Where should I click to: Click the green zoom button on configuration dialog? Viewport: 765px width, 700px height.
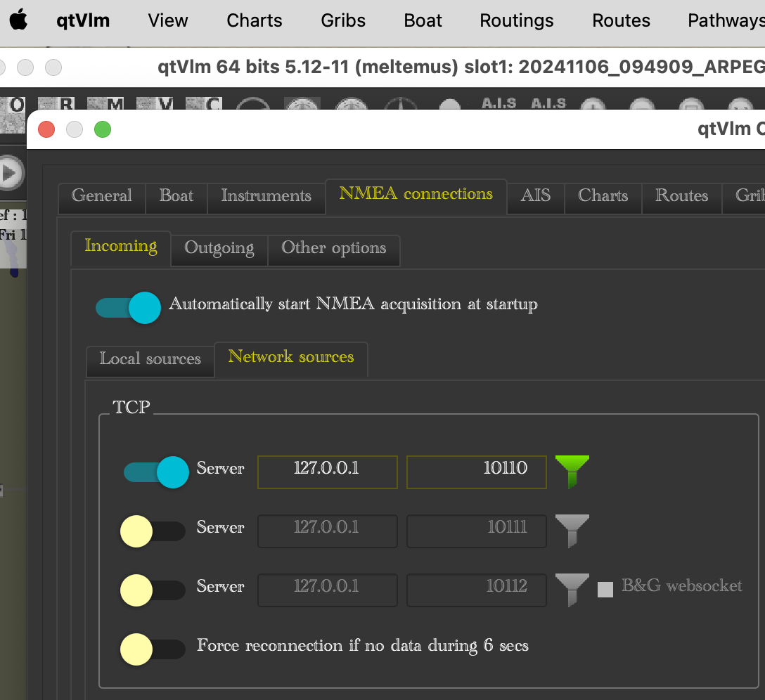tap(103, 129)
